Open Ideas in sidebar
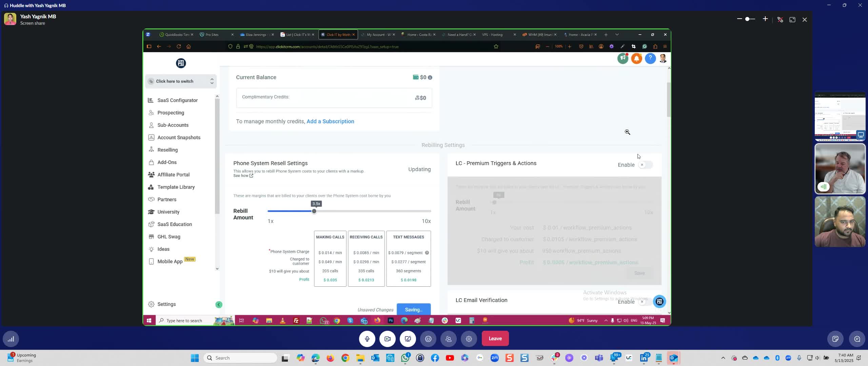The width and height of the screenshot is (868, 366). [163, 249]
